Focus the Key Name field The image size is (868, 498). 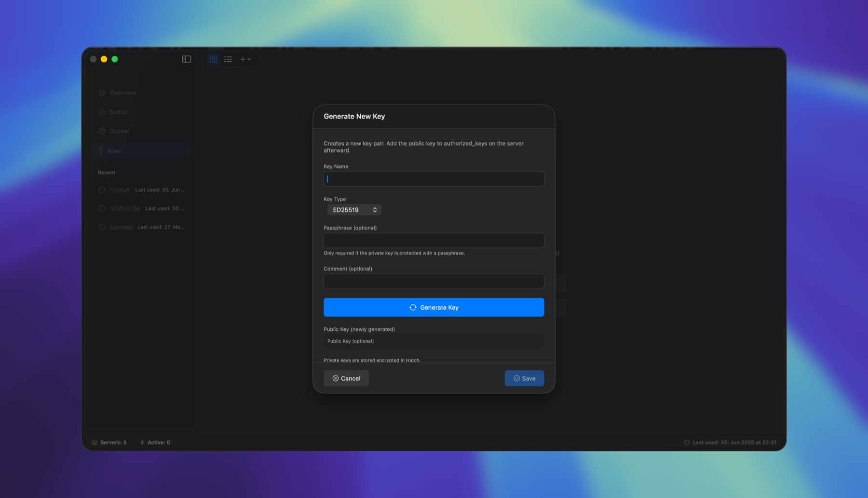coord(434,179)
